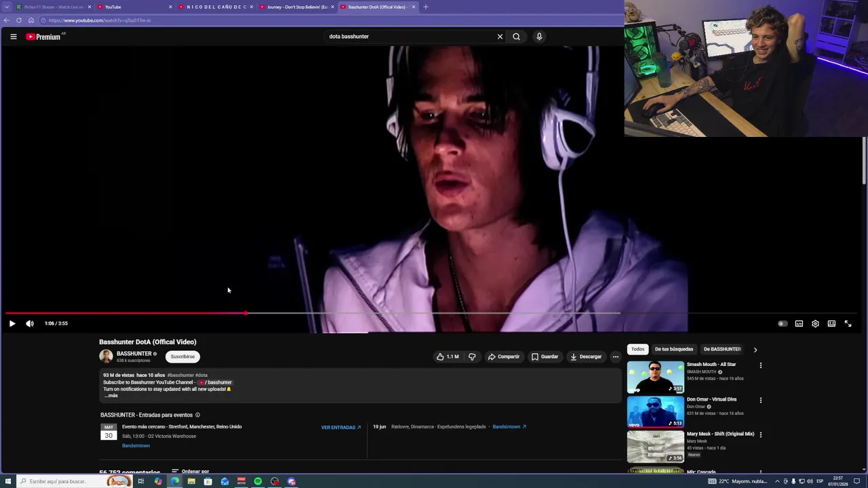Turn on subtitles/captions
The height and width of the screenshot is (488, 868).
click(799, 323)
